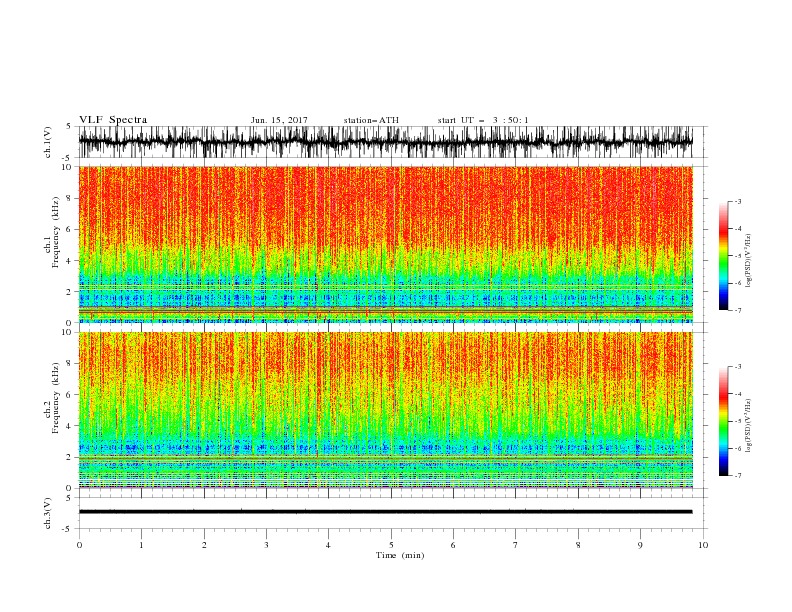Click time axis tick label 5
Viewport: 792px width, 612px height.
[391, 545]
